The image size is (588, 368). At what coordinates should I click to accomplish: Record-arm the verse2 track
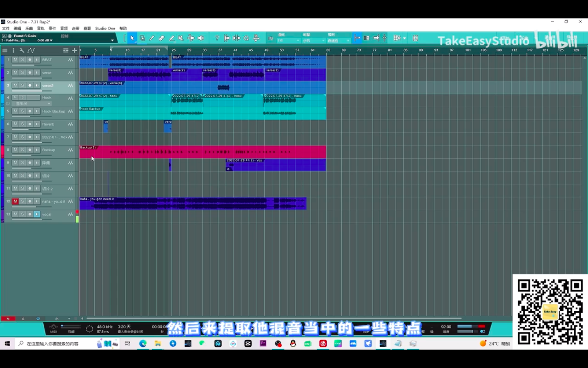pos(30,85)
